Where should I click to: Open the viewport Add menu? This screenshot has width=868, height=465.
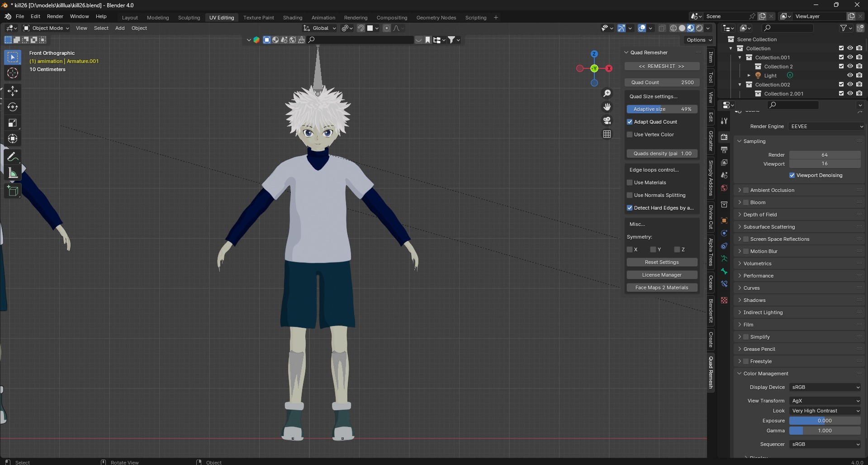tap(120, 28)
